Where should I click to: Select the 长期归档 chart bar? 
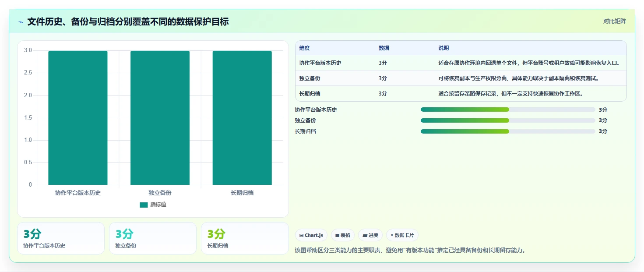coord(242,118)
